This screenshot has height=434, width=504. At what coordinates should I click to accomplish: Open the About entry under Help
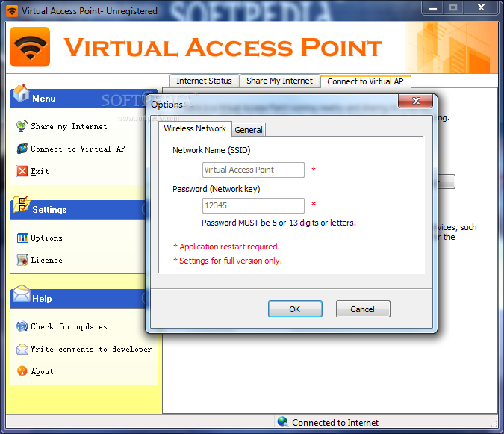42,372
